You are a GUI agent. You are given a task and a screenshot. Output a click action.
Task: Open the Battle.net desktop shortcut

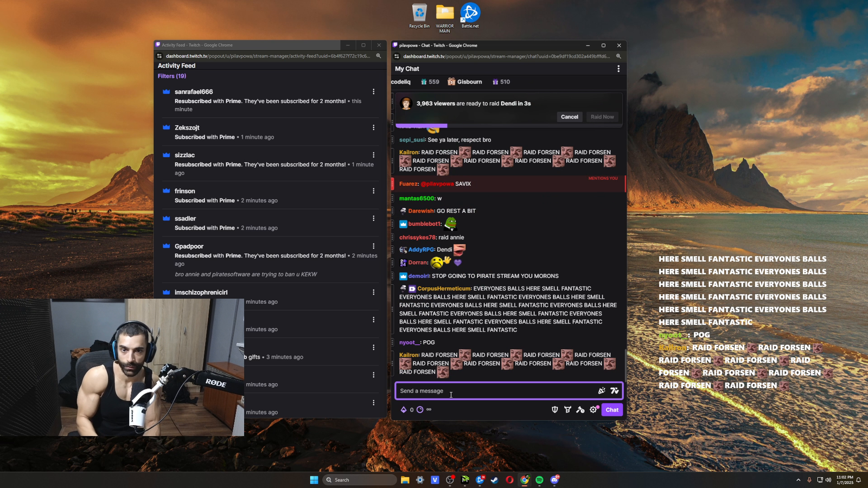[x=470, y=16]
